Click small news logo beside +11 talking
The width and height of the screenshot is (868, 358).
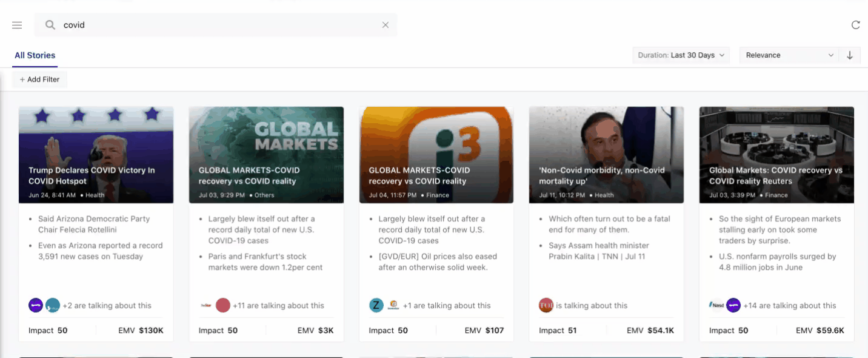(206, 305)
